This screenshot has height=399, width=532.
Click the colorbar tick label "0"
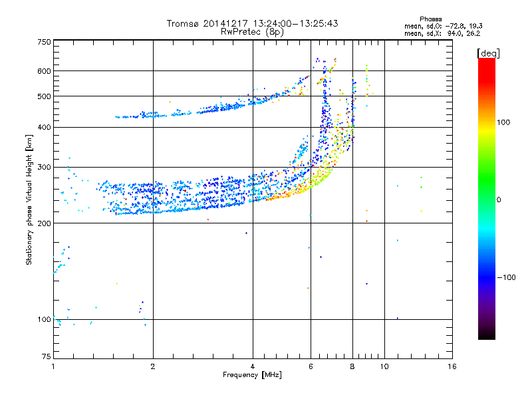click(x=499, y=200)
